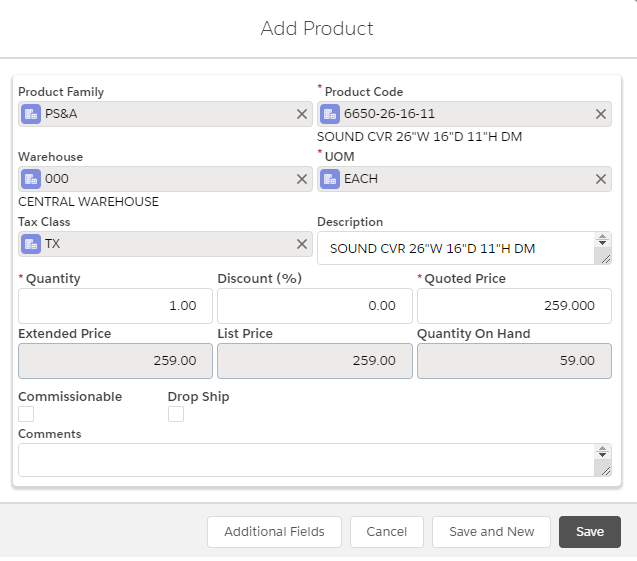Viewport: 637px width, 561px height.
Task: Remove the EACH UOM selection
Action: [600, 179]
